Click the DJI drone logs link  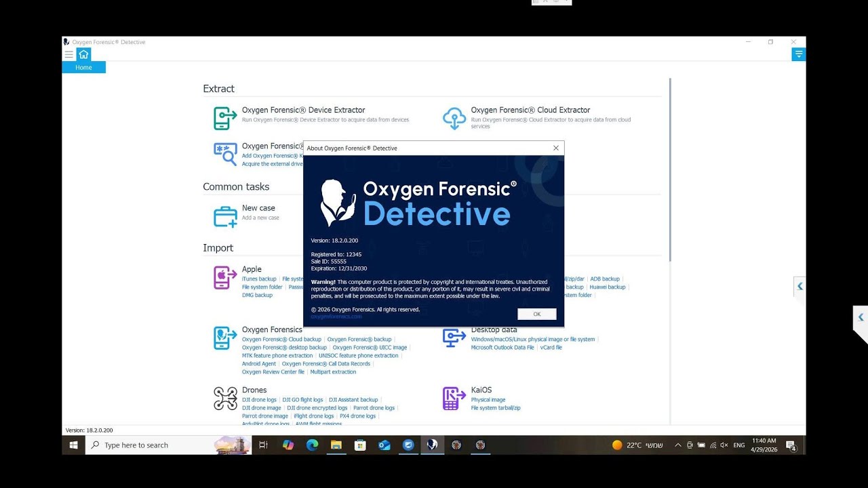259,399
